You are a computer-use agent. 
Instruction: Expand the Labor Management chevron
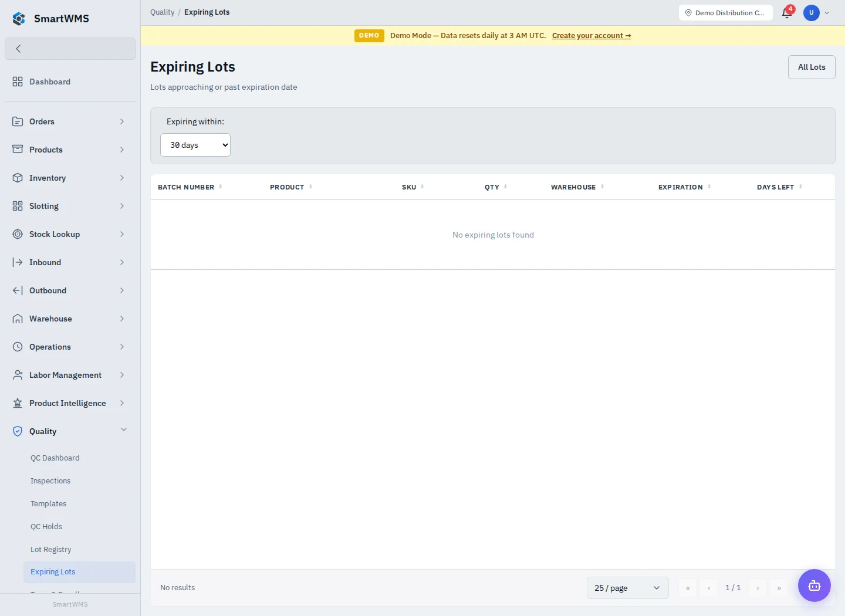click(x=122, y=375)
